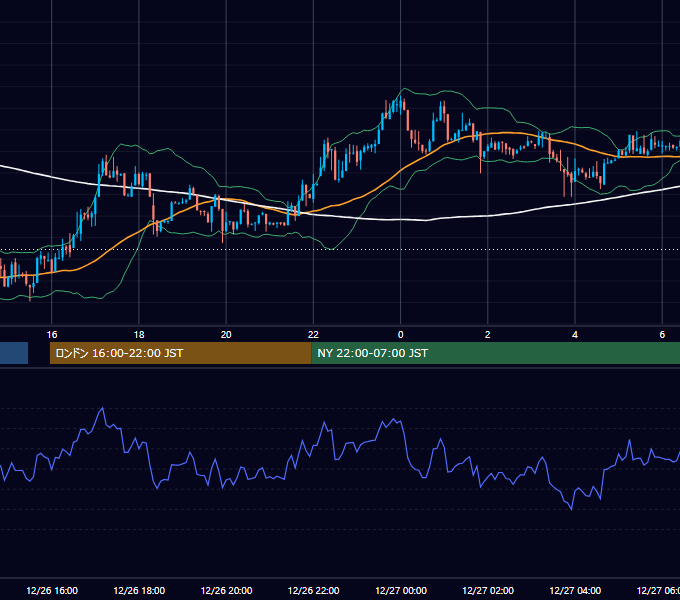Image resolution: width=680 pixels, height=600 pixels.
Task: Select the NY 22:00-07:00 JST session bar
Action: coord(495,353)
